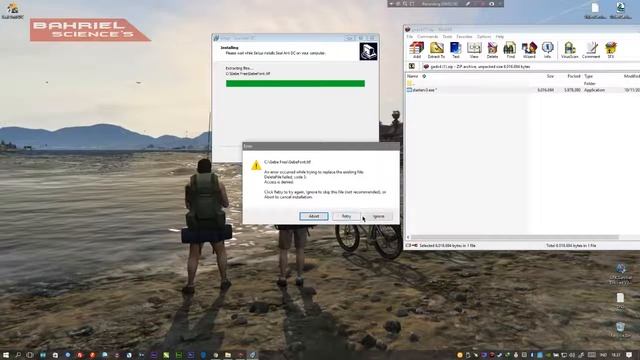Click the Delete icon in WinRAR toolbar
Image resolution: width=640 pixels, height=360 pixels.
(x=492, y=50)
